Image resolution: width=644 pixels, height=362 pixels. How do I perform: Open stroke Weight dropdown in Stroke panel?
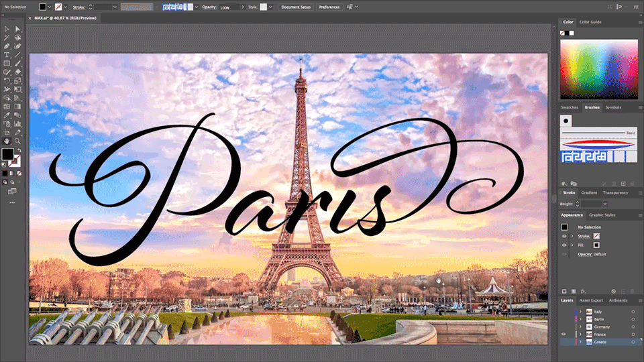click(x=604, y=204)
